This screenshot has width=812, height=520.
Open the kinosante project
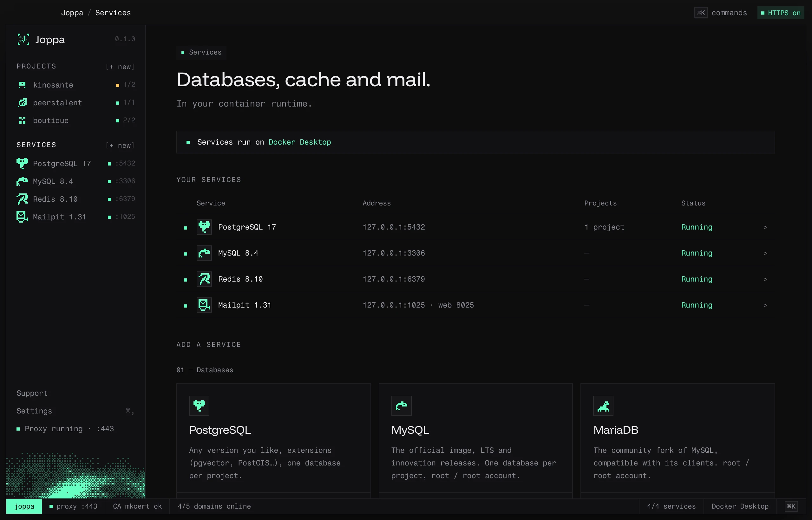pos(76,85)
